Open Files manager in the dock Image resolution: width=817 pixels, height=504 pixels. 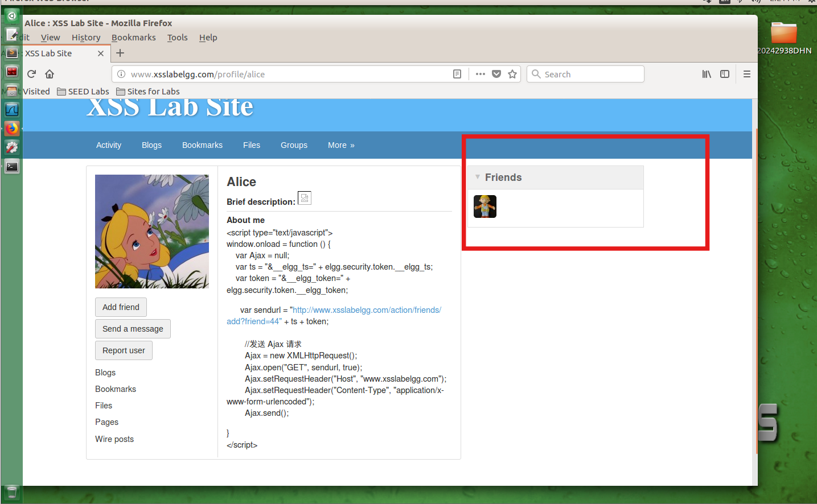(12, 90)
